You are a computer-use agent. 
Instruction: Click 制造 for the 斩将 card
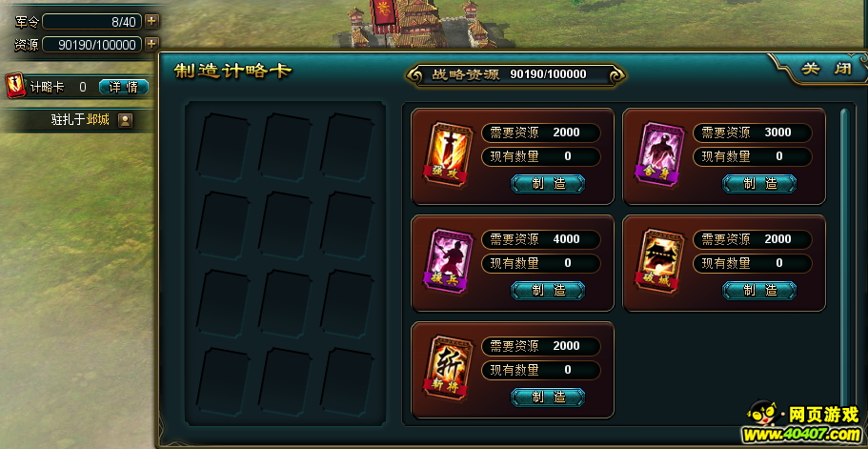click(548, 397)
